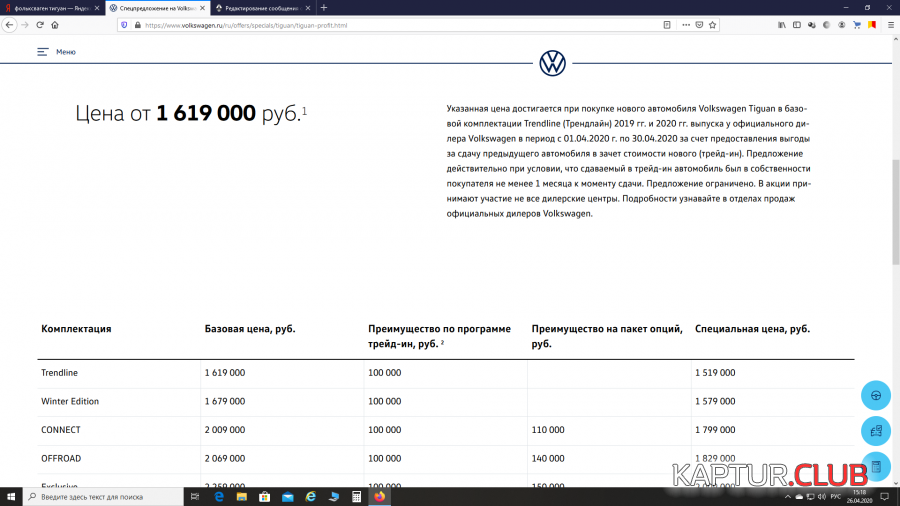Open page actions three-dot menu
This screenshot has width=900, height=506.
point(686,25)
